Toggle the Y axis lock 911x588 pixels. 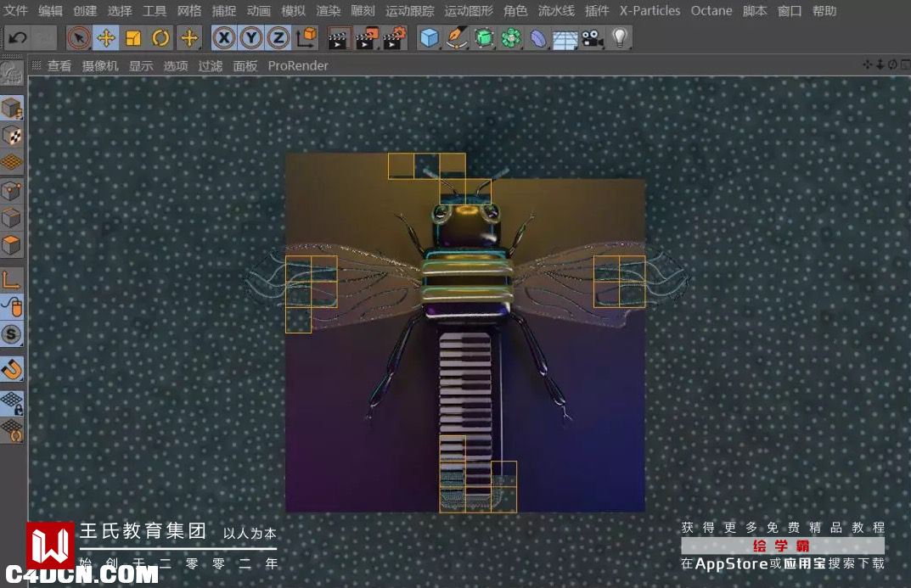(x=251, y=38)
